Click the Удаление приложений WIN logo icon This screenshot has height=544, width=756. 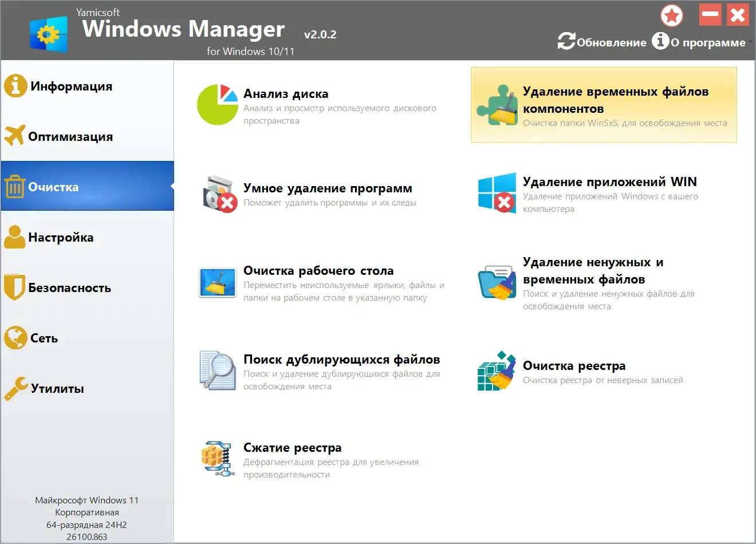[x=497, y=193]
